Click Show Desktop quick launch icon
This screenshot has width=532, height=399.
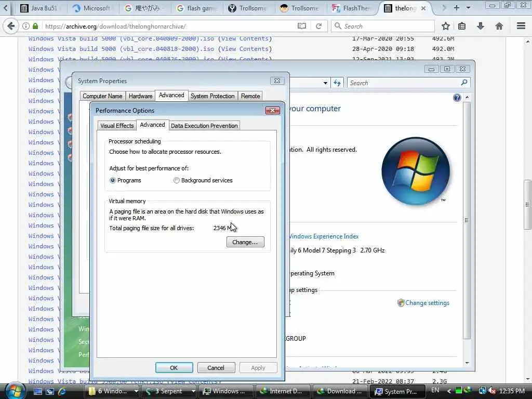pos(38,391)
